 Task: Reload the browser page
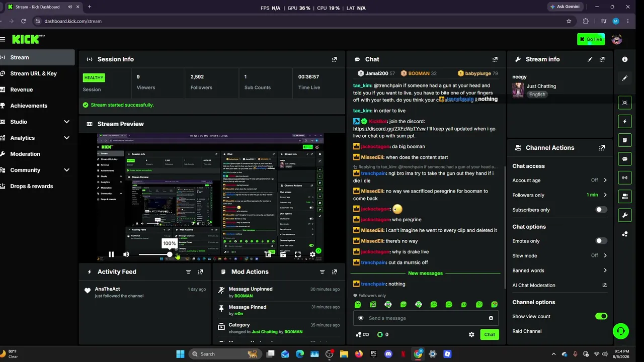click(23, 21)
